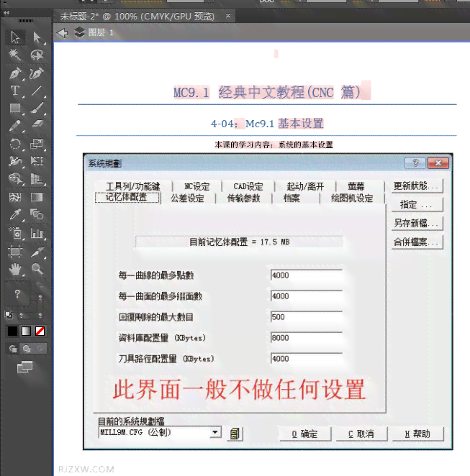Click the 图层 1 layer breadcrumb

point(101,32)
